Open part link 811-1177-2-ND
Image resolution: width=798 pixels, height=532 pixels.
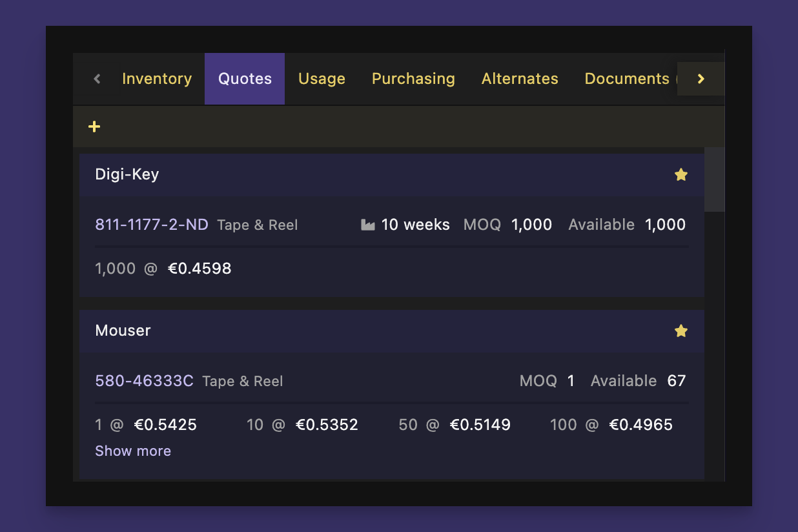[x=152, y=225]
